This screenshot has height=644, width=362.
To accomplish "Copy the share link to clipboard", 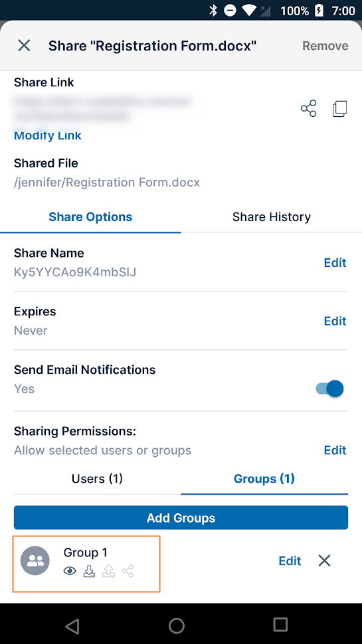I will pyautogui.click(x=340, y=108).
